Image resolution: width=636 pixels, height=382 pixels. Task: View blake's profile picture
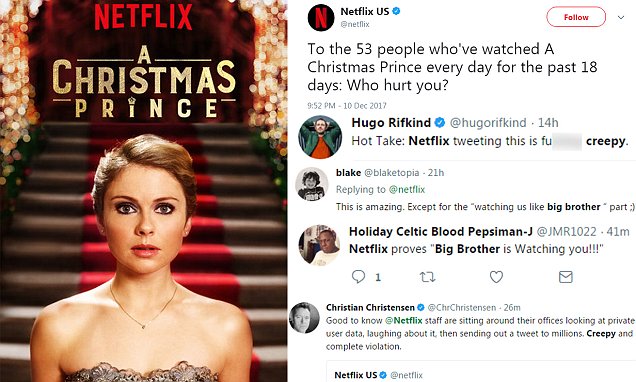click(x=312, y=184)
